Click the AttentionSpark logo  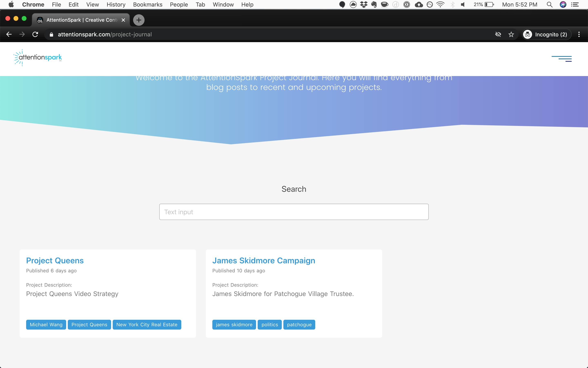38,58
